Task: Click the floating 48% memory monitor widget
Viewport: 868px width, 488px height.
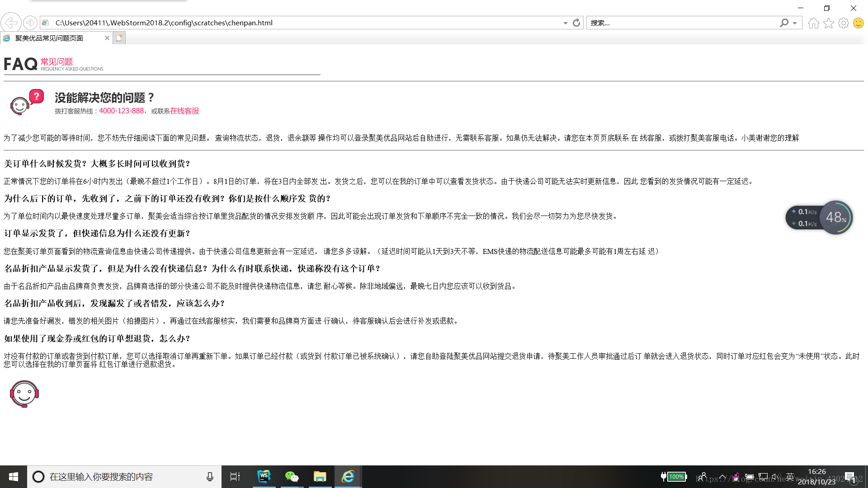Action: tap(835, 217)
